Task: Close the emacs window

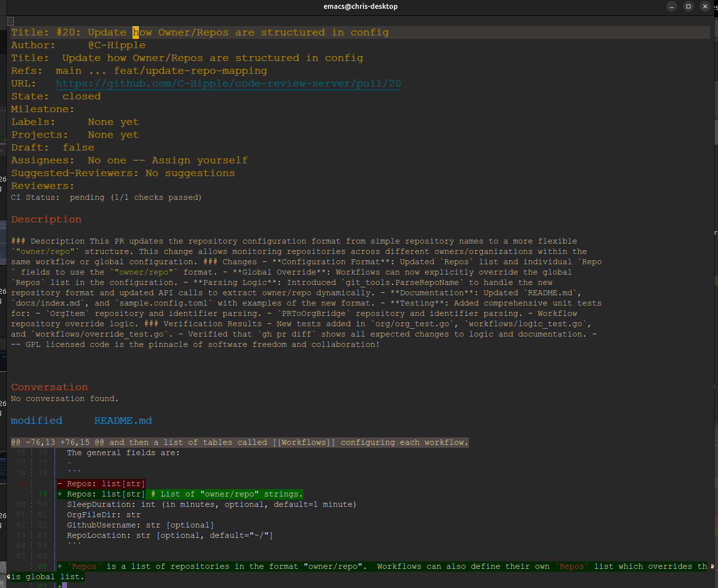Action: point(705,6)
